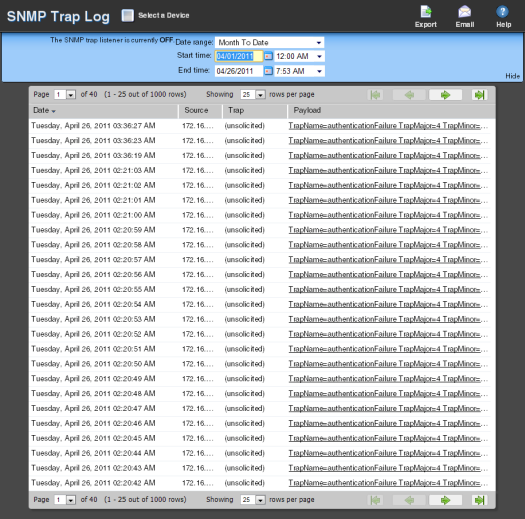Open the start time 12:00 AM dropdown

click(299, 56)
